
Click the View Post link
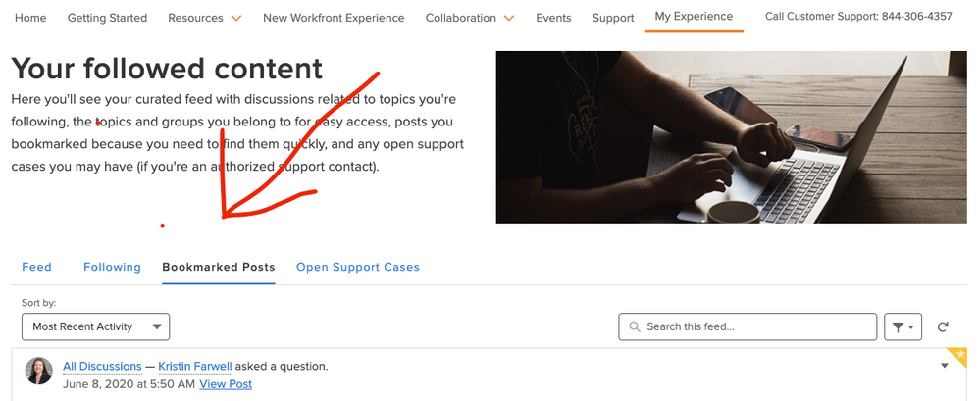pyautogui.click(x=226, y=384)
